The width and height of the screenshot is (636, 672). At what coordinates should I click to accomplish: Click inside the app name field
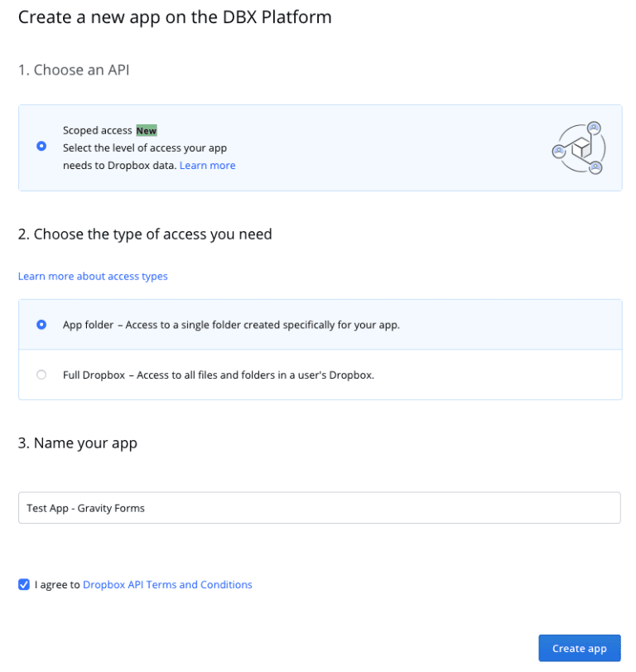coord(319,507)
